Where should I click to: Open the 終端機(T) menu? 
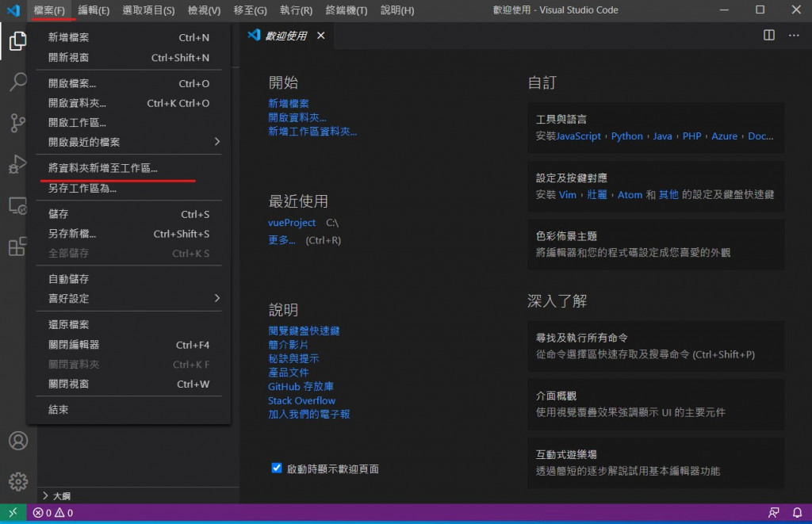pyautogui.click(x=347, y=10)
